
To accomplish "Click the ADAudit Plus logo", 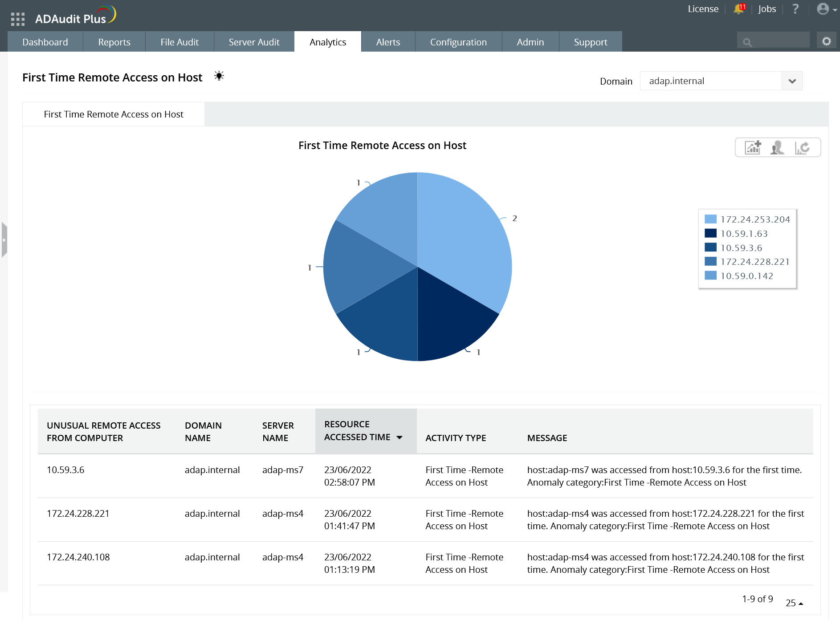I will pos(75,16).
